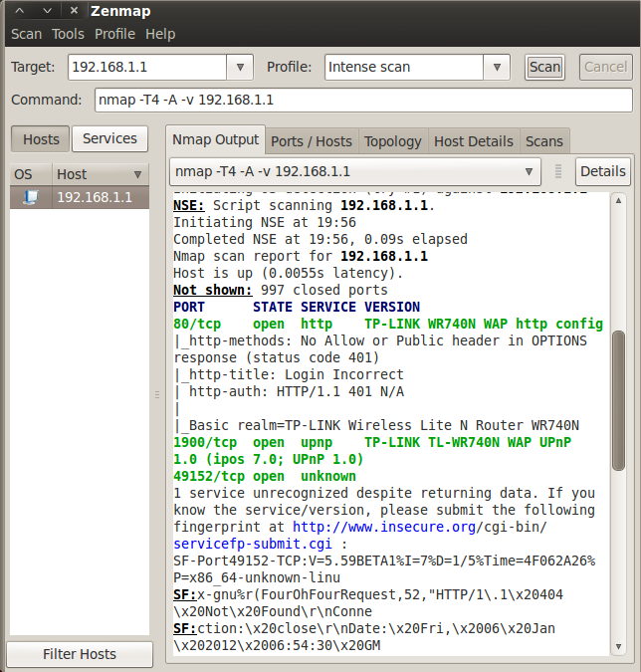Sort host list by the Host column header
The image size is (641, 672).
pos(100,174)
